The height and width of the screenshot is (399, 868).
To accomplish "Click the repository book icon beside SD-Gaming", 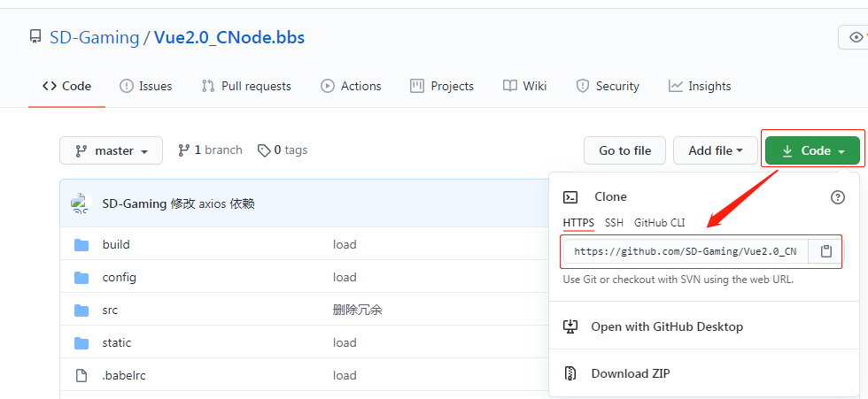I will point(35,37).
